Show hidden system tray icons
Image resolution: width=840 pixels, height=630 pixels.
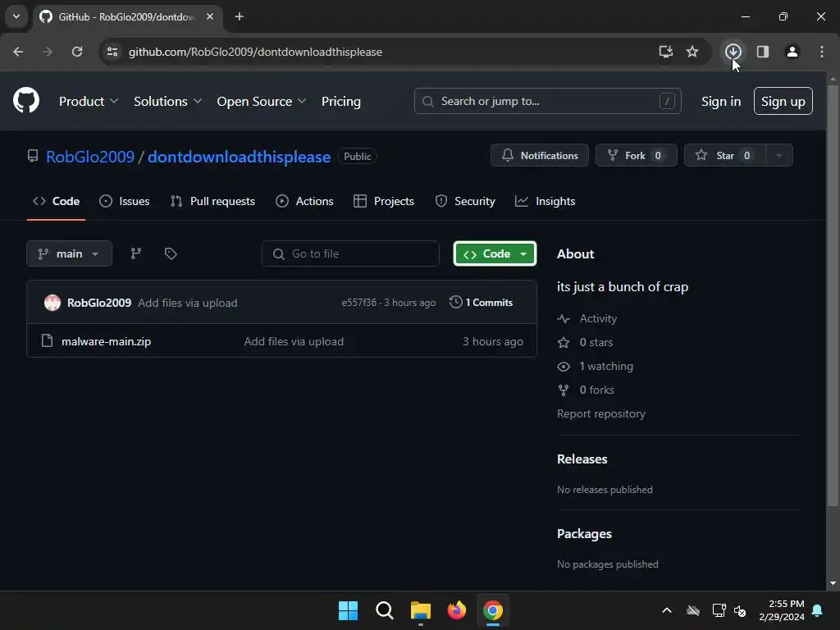tap(667, 610)
